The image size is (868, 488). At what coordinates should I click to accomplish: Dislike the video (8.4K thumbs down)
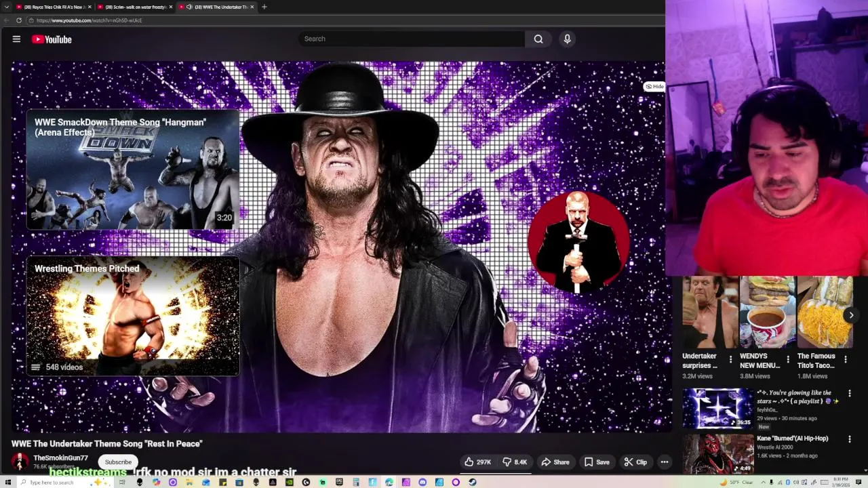[515, 462]
